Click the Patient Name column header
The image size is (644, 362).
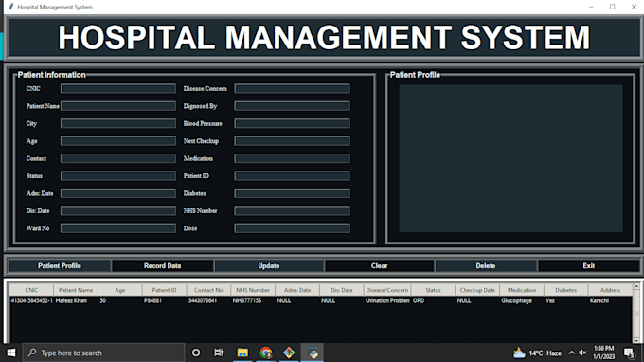tap(76, 290)
